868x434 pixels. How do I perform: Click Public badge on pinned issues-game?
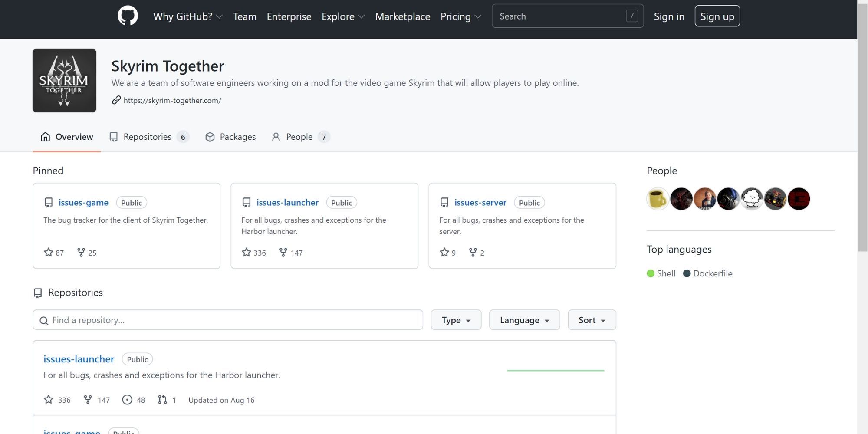click(132, 203)
